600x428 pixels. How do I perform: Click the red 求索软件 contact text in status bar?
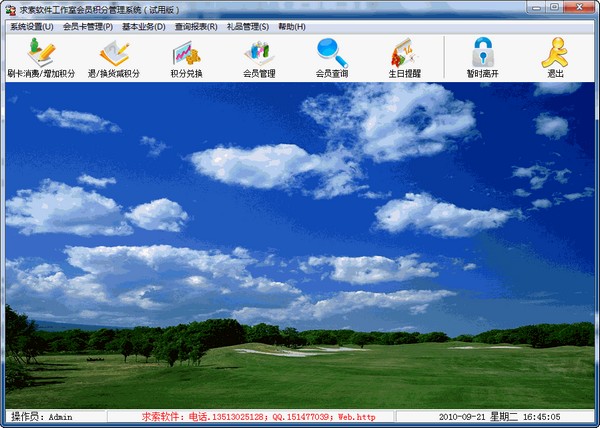(259, 417)
